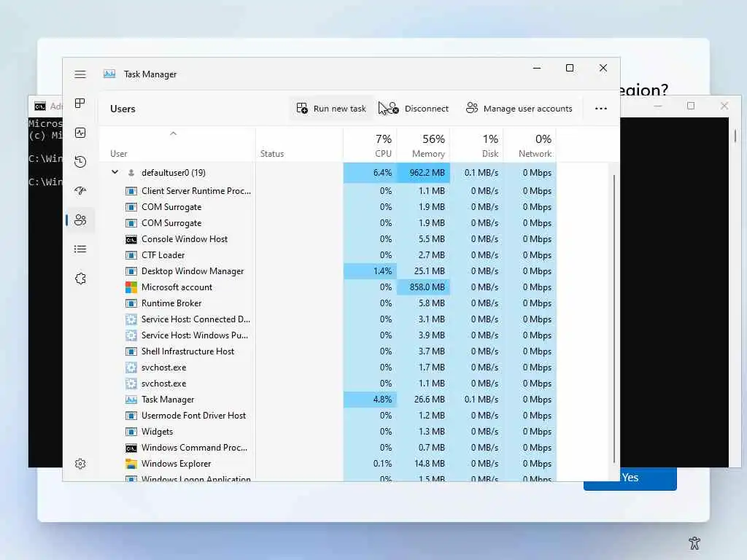The image size is (747, 560).
Task: Click the Command Prompt window scrollbar
Action: tap(735, 136)
